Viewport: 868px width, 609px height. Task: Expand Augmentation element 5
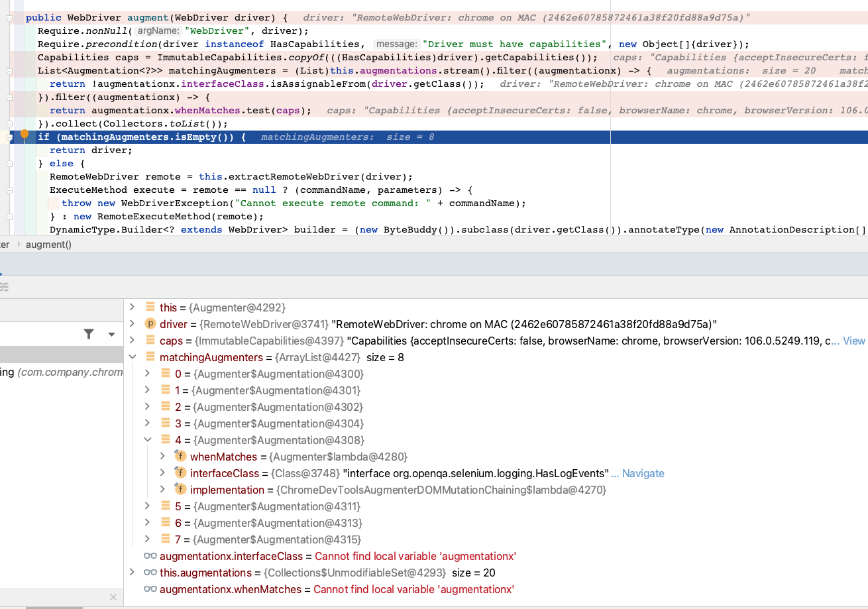click(x=147, y=506)
